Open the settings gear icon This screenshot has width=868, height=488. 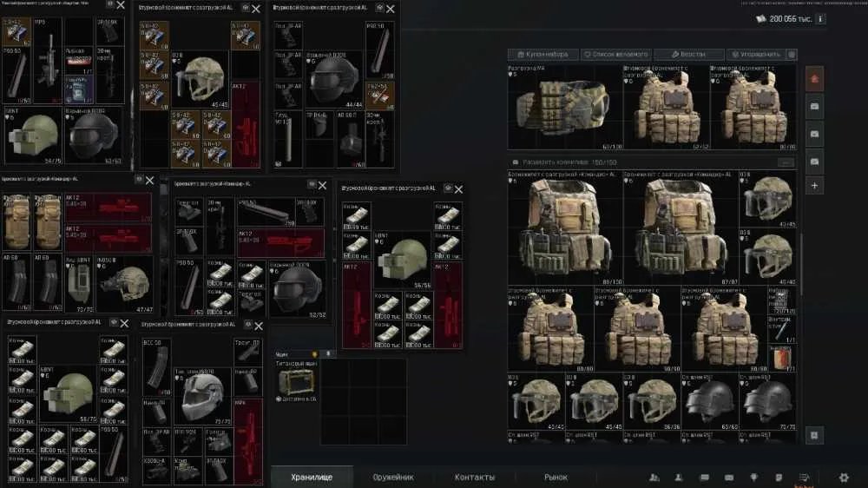tap(844, 477)
